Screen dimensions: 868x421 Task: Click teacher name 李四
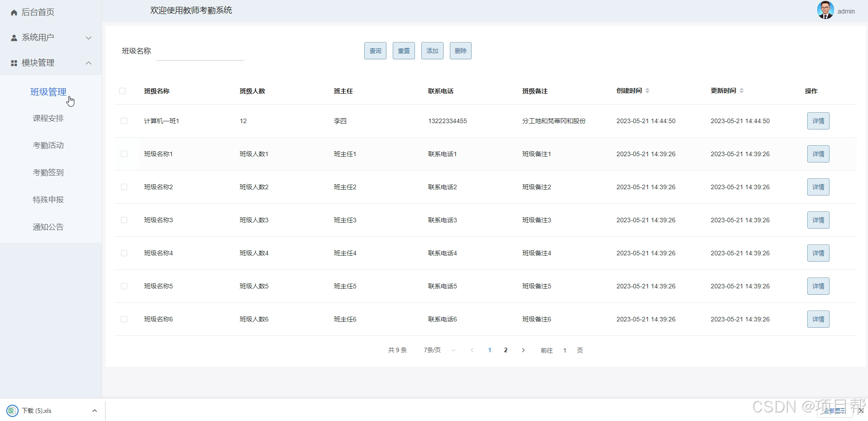point(340,121)
